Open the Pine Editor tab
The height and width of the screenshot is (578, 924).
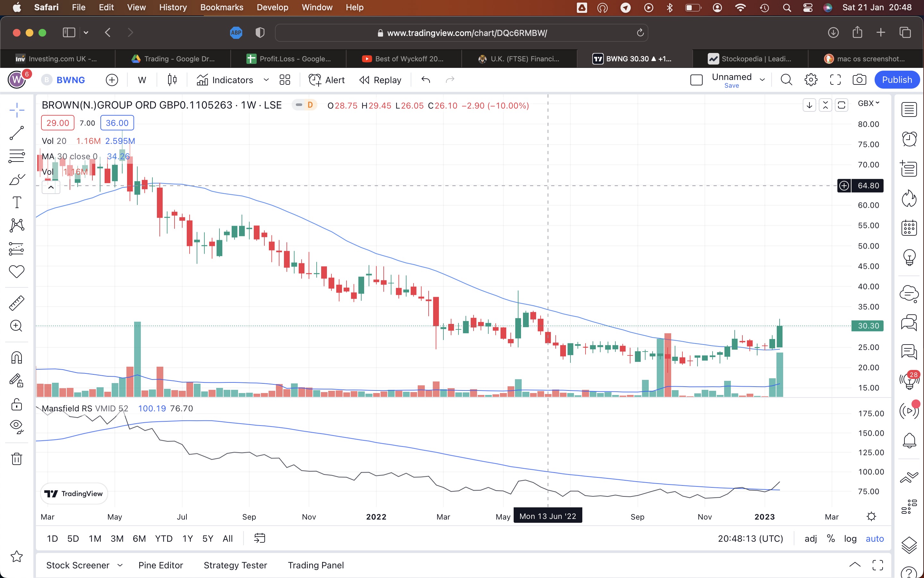(x=161, y=565)
